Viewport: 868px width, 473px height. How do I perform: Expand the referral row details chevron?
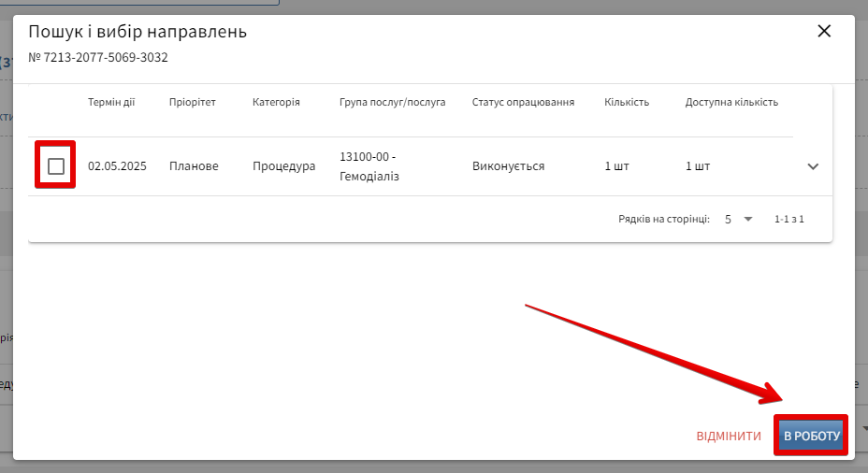click(x=813, y=166)
